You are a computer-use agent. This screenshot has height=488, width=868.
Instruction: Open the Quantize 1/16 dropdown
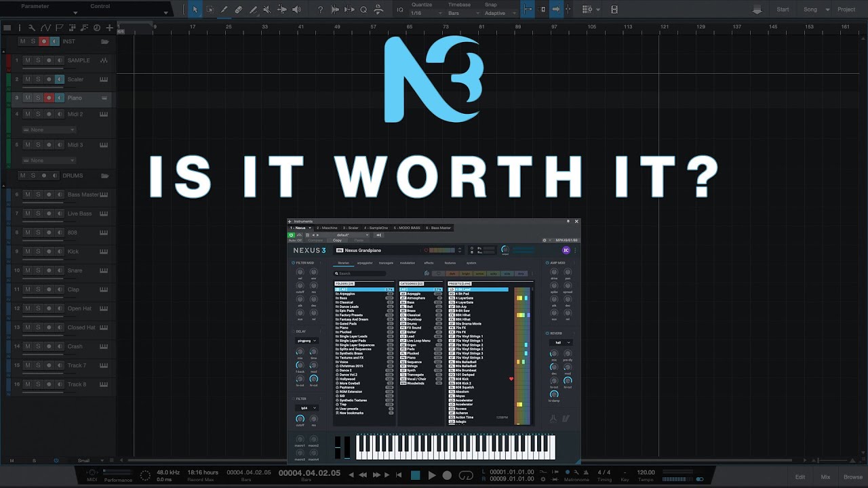pos(425,13)
